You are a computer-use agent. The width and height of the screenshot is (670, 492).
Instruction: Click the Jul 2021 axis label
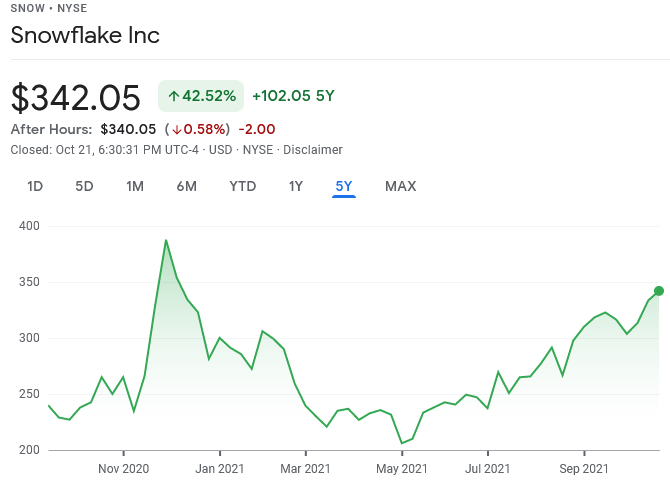488,469
